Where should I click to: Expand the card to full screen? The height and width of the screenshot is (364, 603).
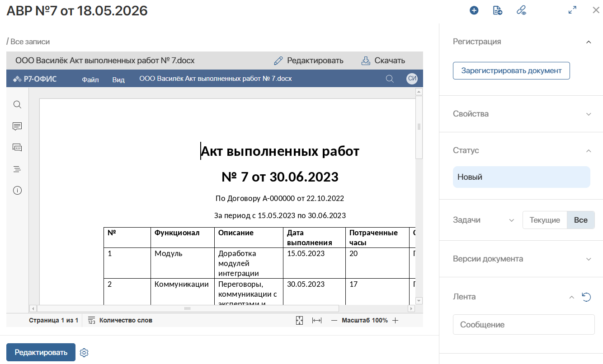click(572, 10)
